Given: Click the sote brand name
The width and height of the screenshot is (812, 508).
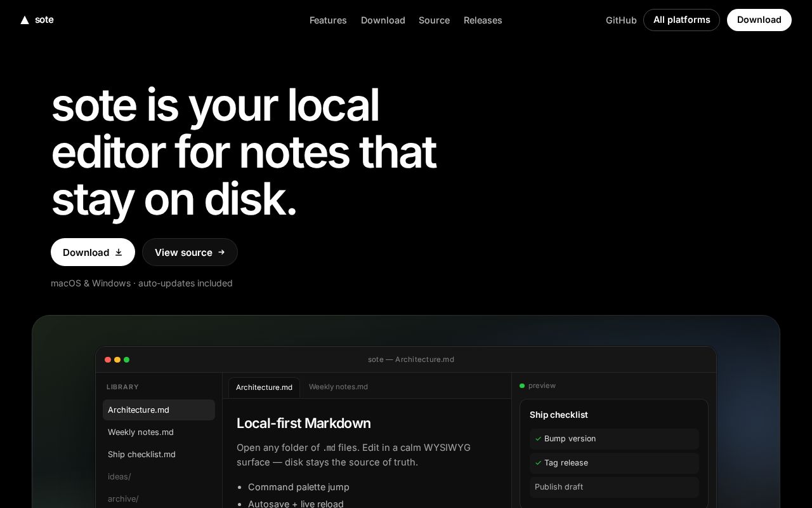Looking at the screenshot, I should click(x=44, y=20).
